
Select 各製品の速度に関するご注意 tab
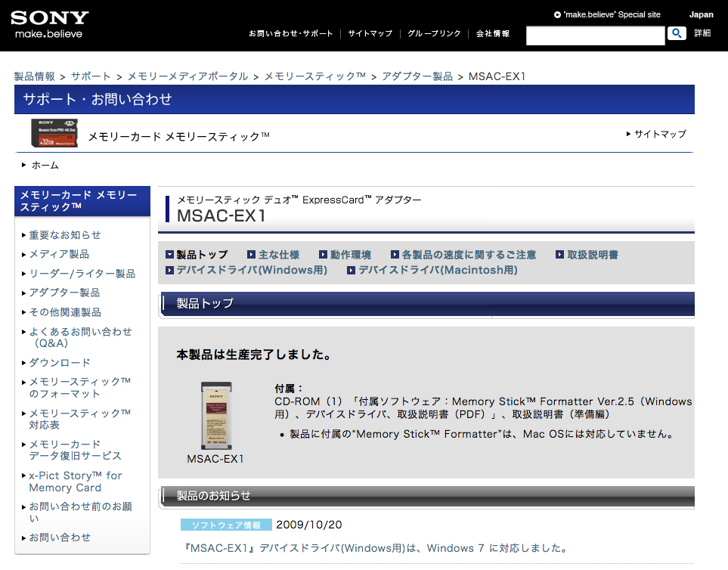[x=469, y=255]
